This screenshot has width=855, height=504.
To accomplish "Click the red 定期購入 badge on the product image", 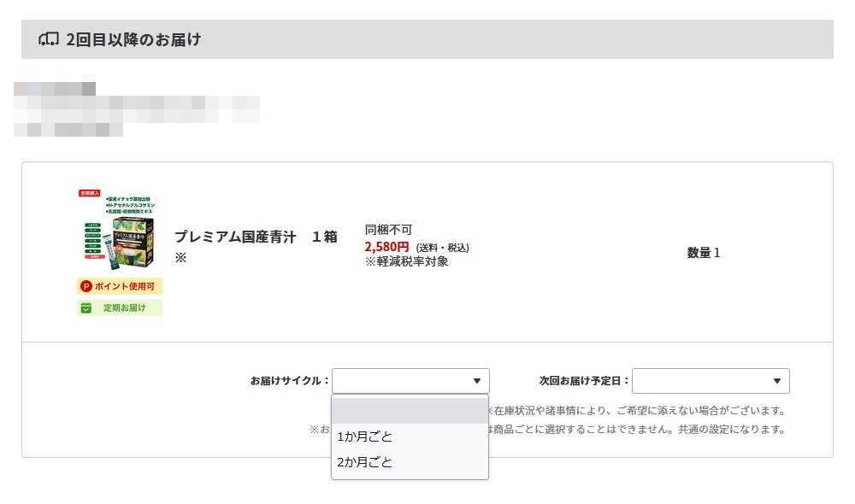I will (x=90, y=194).
